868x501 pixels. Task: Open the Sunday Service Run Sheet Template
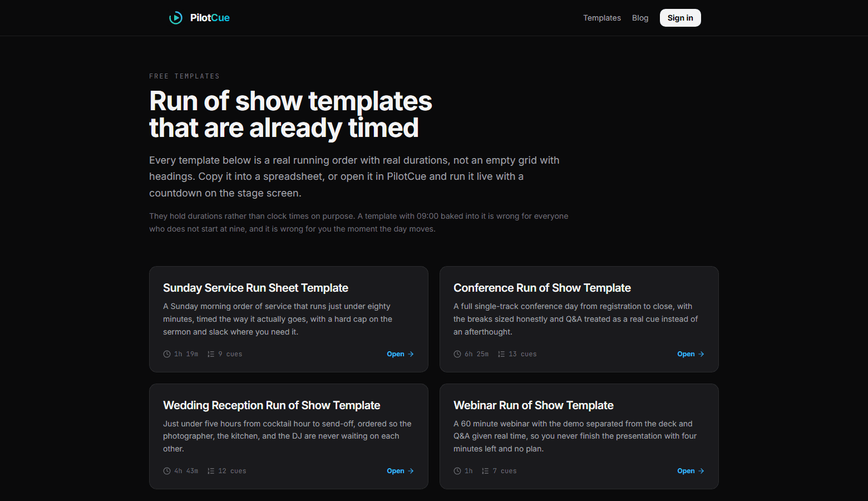tap(255, 288)
